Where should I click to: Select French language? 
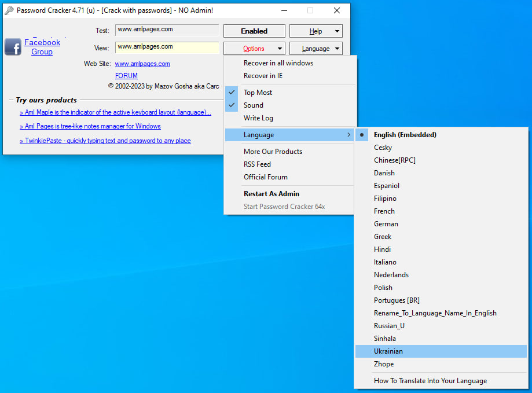[441, 211]
